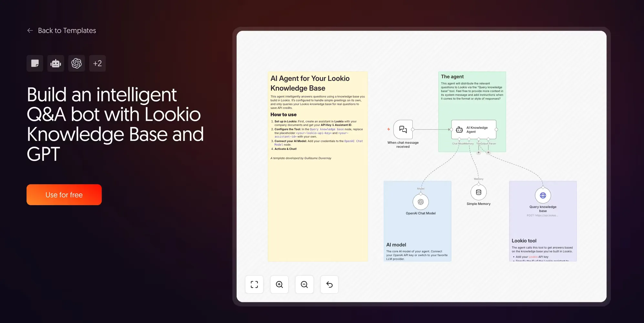Click the Query knowledge base globe icon
Image resolution: width=644 pixels, height=323 pixels.
543,195
